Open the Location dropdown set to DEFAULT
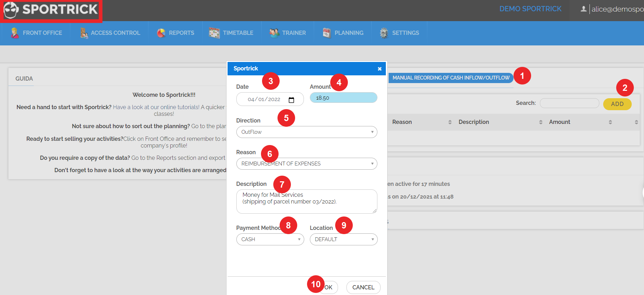Image resolution: width=644 pixels, height=295 pixels. 344,239
